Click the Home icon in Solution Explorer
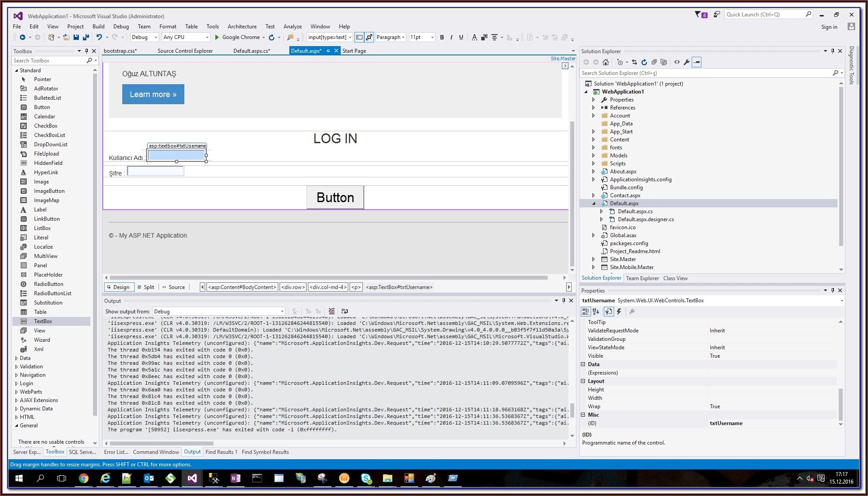Screen dimensions: 868x496 coord(606,62)
